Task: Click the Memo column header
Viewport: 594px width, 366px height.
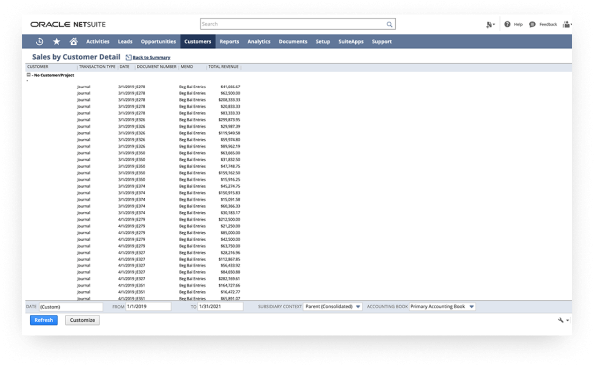Action: tap(187, 67)
